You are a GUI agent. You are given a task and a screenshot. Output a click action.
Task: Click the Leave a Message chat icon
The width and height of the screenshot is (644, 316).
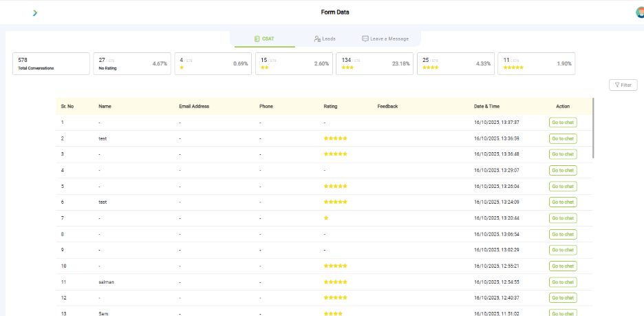(x=365, y=39)
